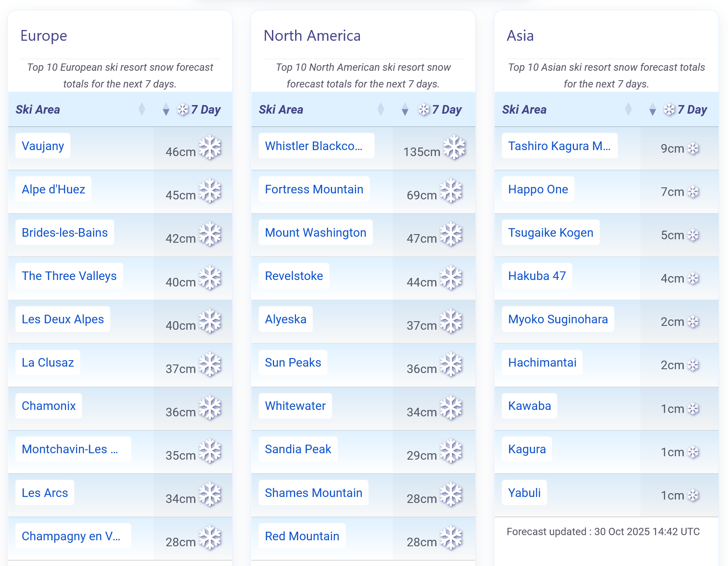Click the small snowflake beside Tashiro Kagura's 9cm
This screenshot has height=566, width=728.
tap(693, 149)
